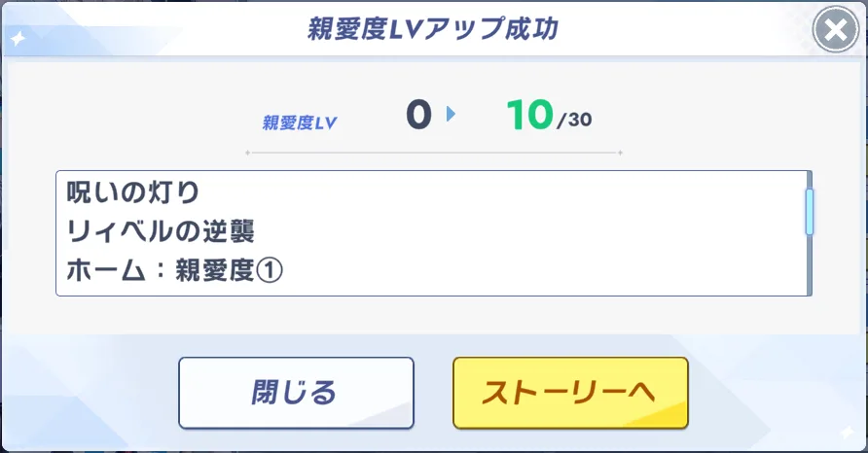Click the /30 max level text
This screenshot has height=453, width=868.
(574, 121)
